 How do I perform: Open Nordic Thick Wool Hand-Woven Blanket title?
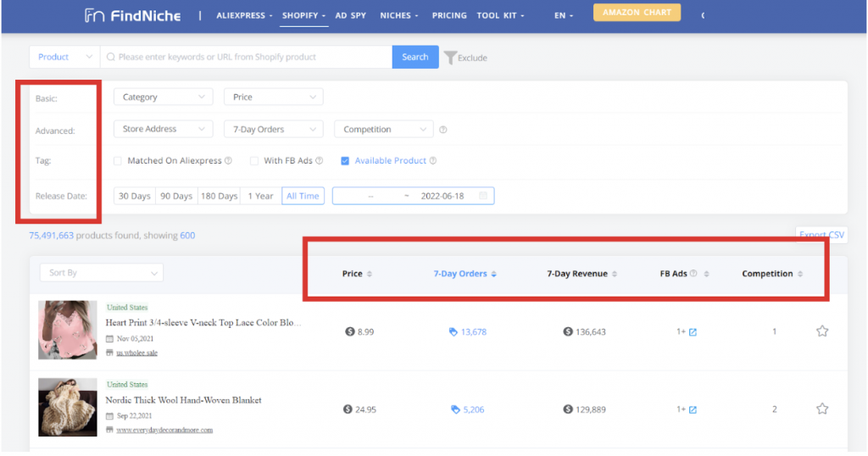[x=183, y=400]
